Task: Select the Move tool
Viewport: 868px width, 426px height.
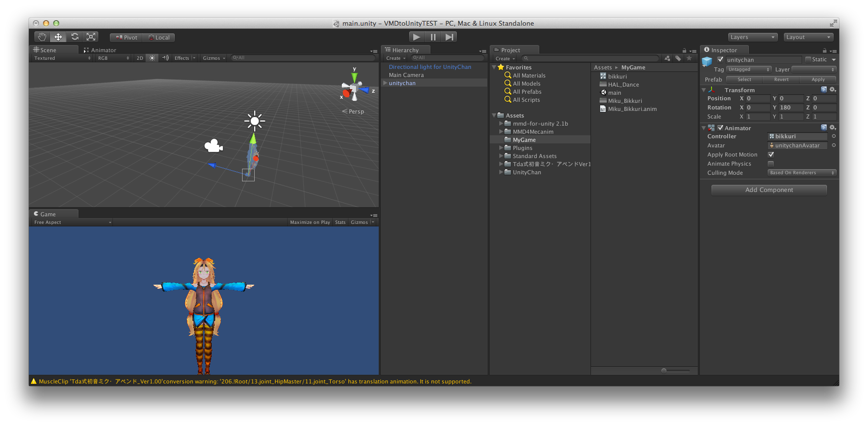Action: (x=58, y=37)
